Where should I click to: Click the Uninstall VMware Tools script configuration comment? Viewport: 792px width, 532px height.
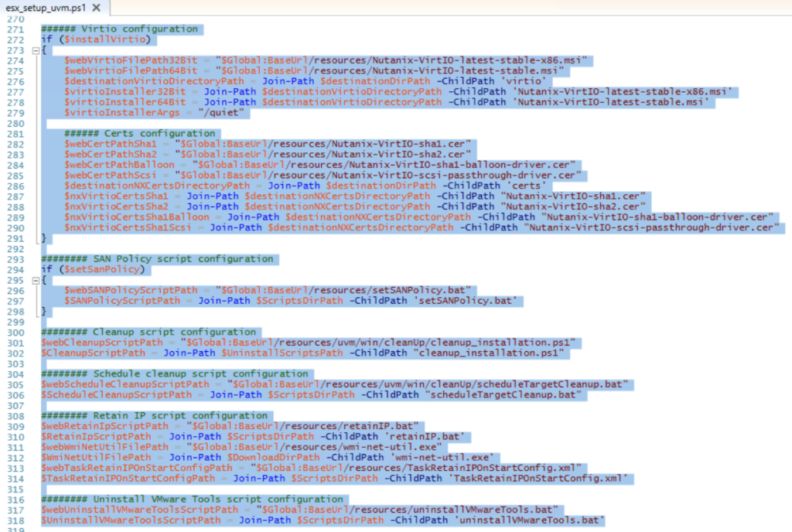click(194, 500)
